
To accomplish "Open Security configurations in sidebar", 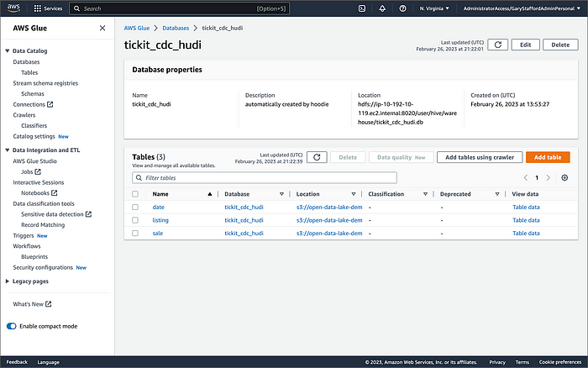I will click(43, 267).
